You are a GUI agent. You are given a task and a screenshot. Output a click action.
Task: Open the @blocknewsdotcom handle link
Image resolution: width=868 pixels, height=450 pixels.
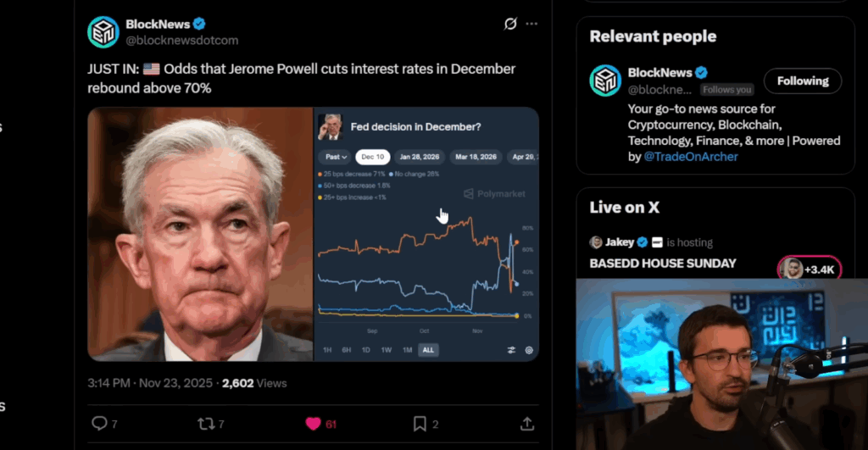(x=181, y=41)
